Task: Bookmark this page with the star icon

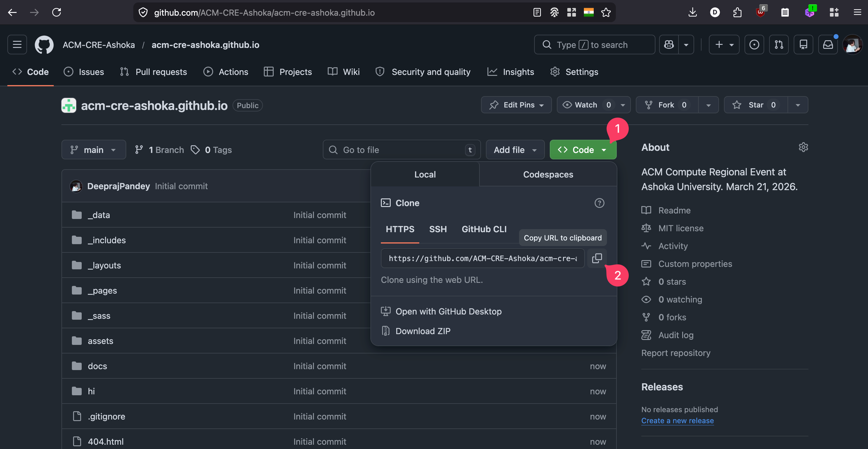Action: tap(606, 13)
